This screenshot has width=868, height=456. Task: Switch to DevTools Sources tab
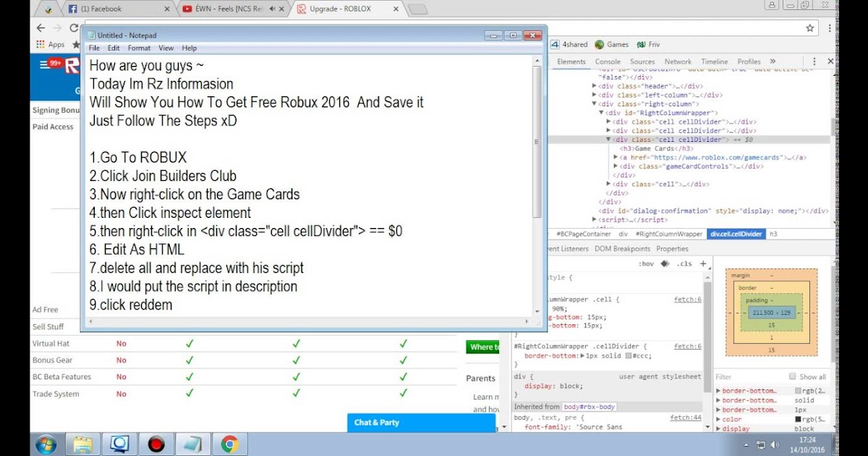642,62
